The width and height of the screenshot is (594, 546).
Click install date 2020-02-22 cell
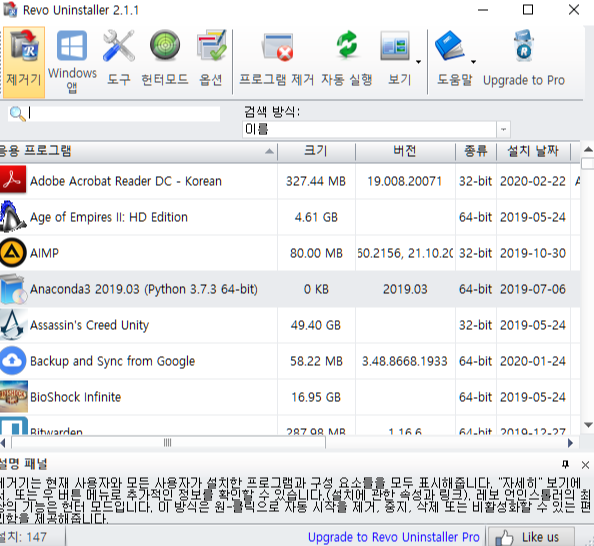coord(533,181)
